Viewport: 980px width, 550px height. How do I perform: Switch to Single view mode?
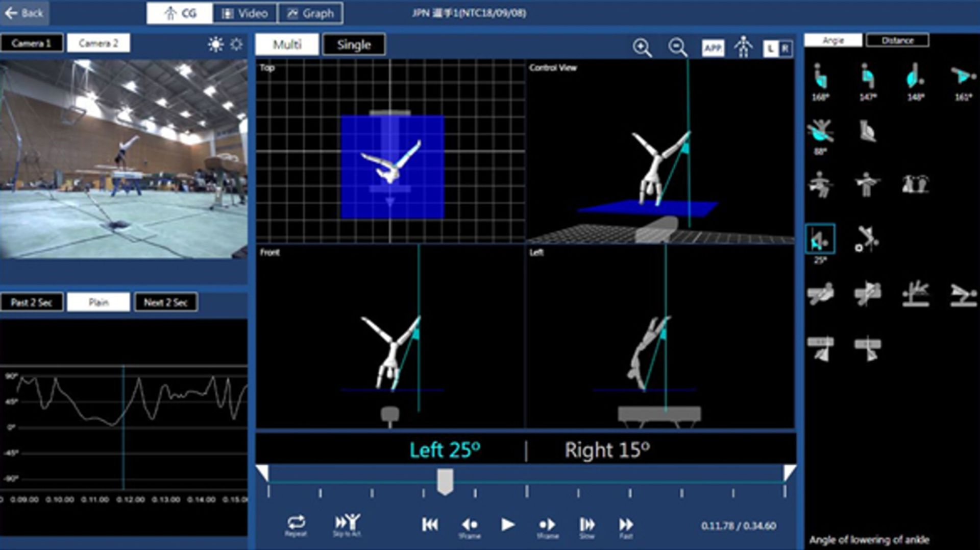354,45
